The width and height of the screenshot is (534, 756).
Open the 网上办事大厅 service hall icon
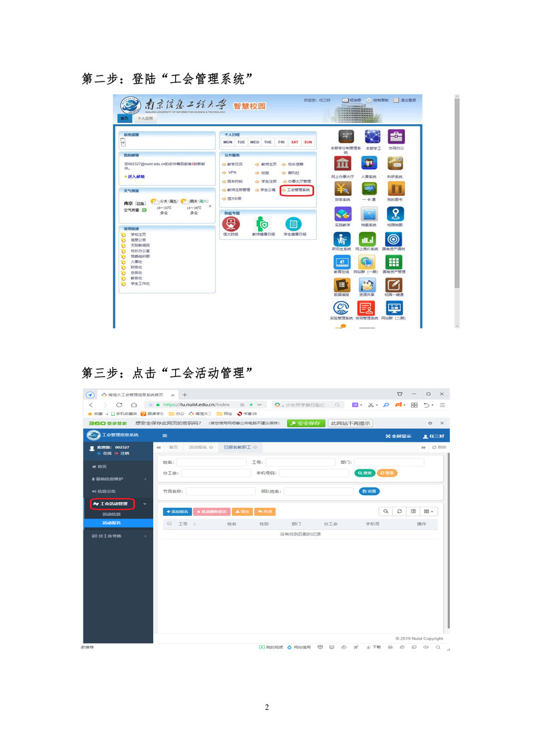(x=342, y=164)
